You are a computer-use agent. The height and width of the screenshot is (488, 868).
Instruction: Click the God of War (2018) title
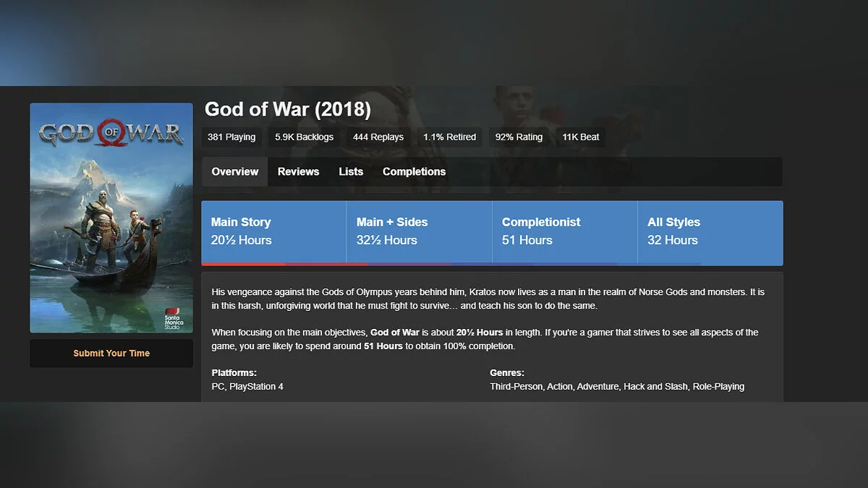(288, 110)
